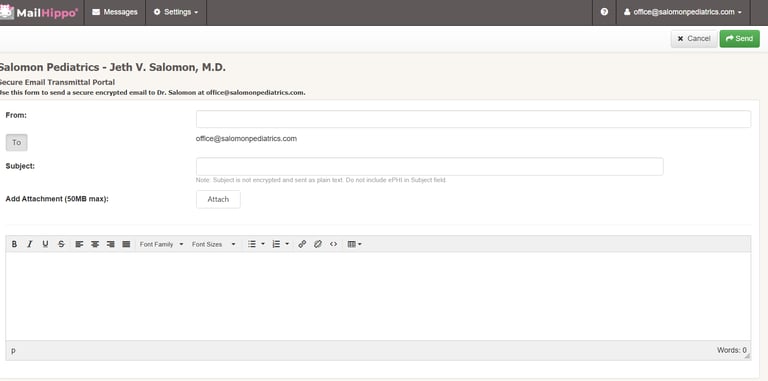Center align the text
Image resolution: width=768 pixels, height=381 pixels.
95,244
